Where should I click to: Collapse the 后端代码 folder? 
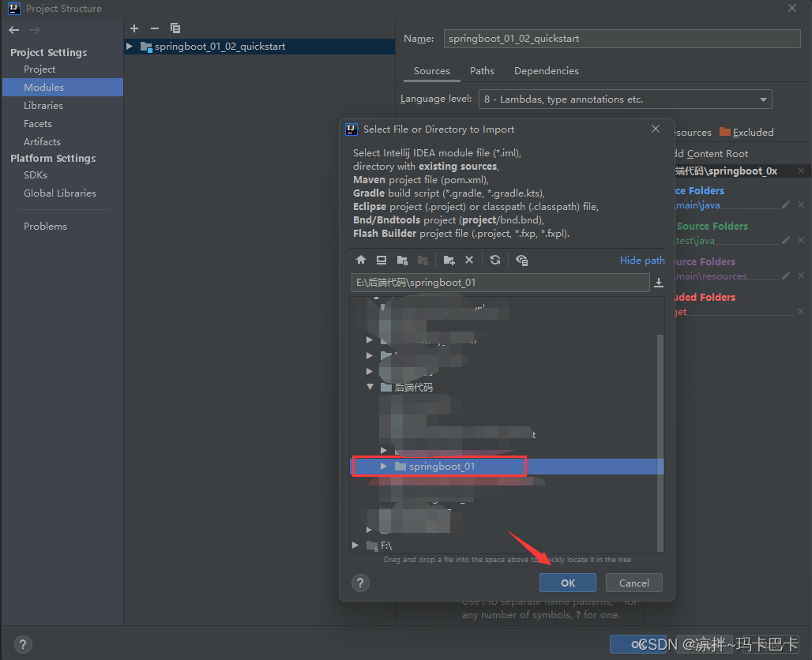370,387
